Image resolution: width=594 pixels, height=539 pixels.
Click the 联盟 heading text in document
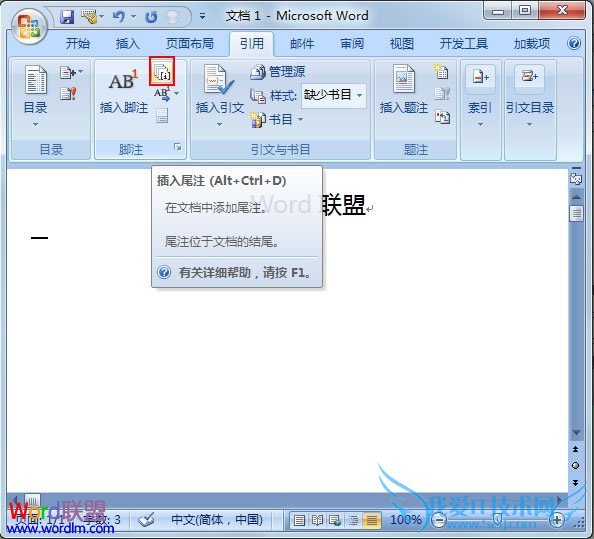point(344,205)
